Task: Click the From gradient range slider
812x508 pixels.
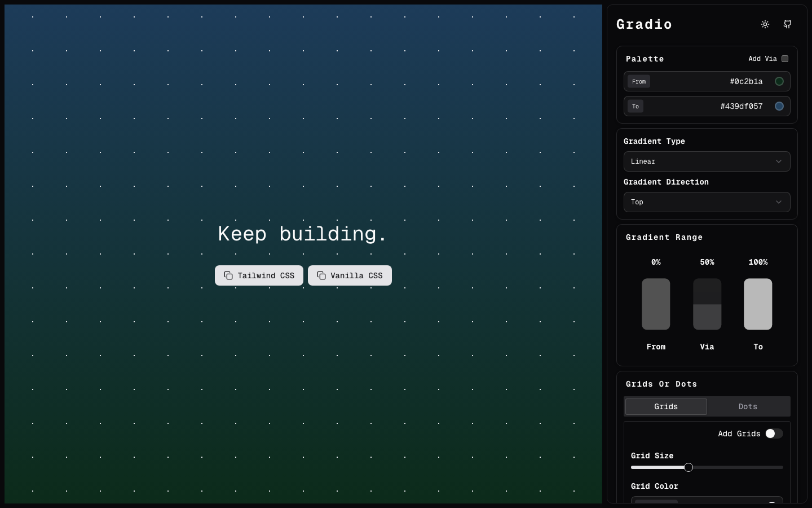Action: point(656,304)
